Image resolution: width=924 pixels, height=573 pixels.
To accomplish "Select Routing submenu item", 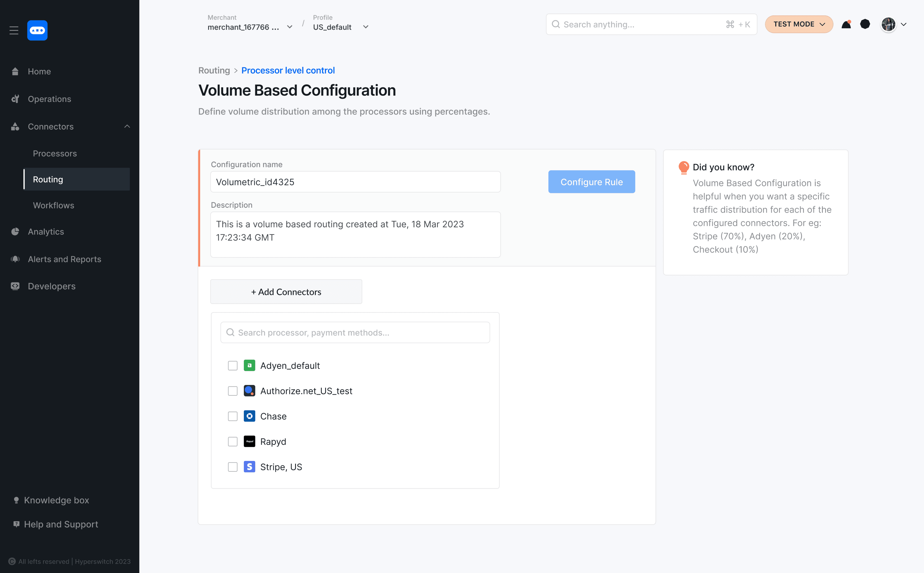I will click(76, 179).
